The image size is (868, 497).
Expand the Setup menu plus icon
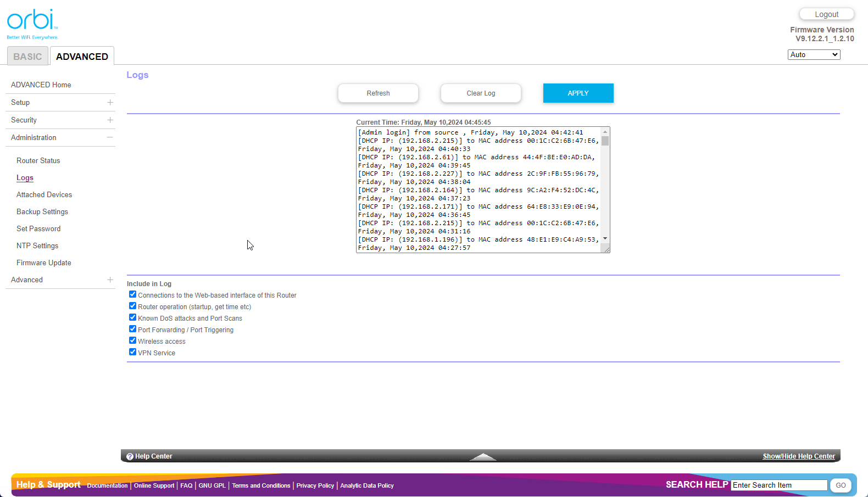pyautogui.click(x=110, y=102)
